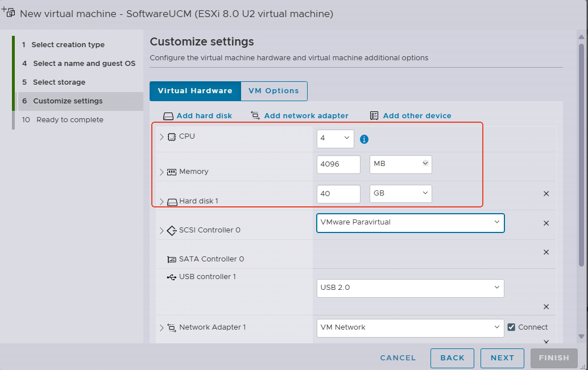Click the CANCEL button
The width and height of the screenshot is (588, 370).
398,358
